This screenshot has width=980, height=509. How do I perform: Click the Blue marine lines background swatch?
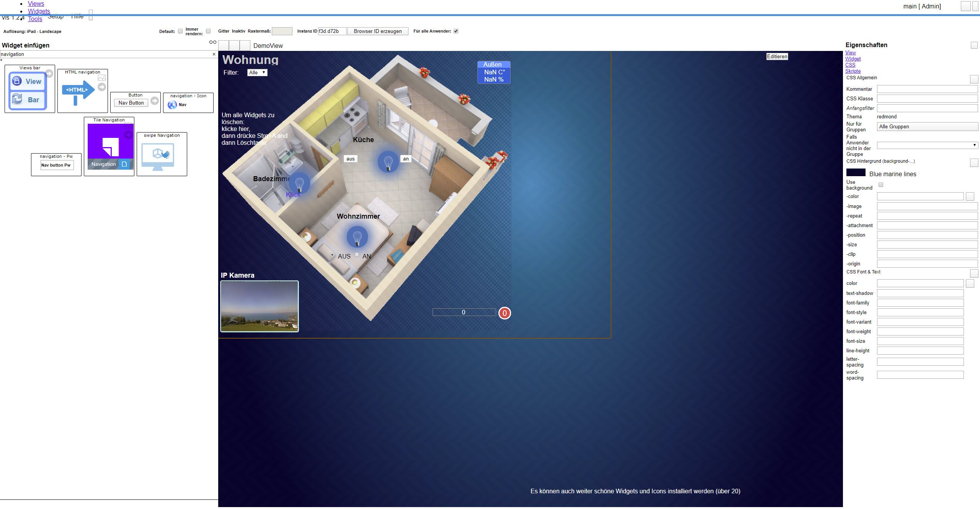pyautogui.click(x=856, y=173)
